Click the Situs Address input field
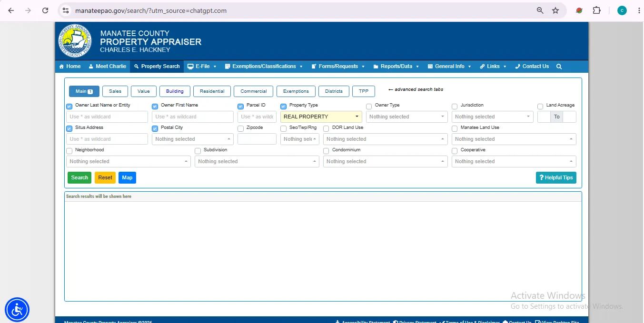The height and width of the screenshot is (323, 644). point(107,139)
